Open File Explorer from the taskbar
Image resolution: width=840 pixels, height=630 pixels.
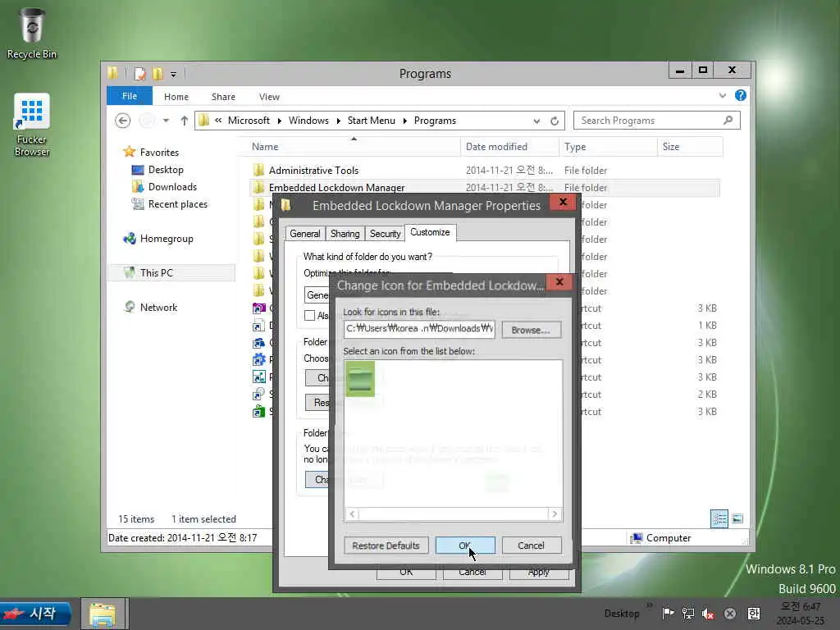pyautogui.click(x=103, y=614)
